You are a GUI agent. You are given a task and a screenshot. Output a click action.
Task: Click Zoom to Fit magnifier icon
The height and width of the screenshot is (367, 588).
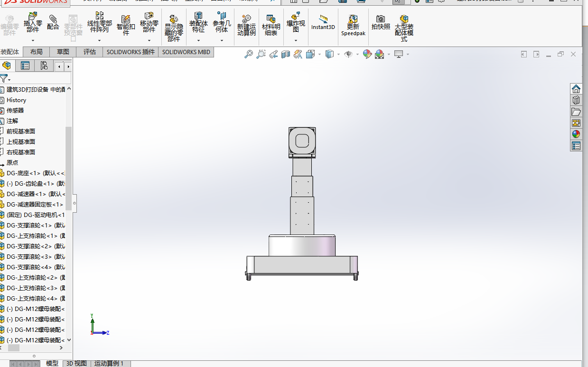click(x=248, y=54)
